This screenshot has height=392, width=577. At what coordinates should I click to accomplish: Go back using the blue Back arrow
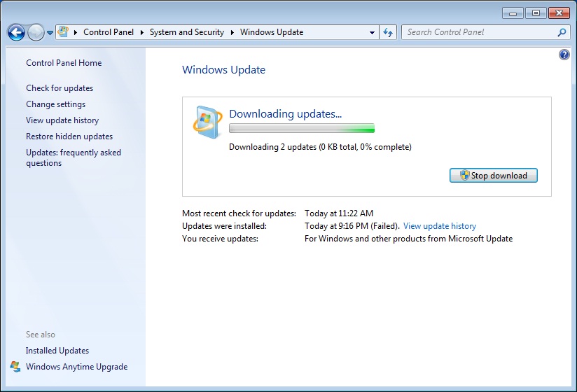[x=16, y=32]
